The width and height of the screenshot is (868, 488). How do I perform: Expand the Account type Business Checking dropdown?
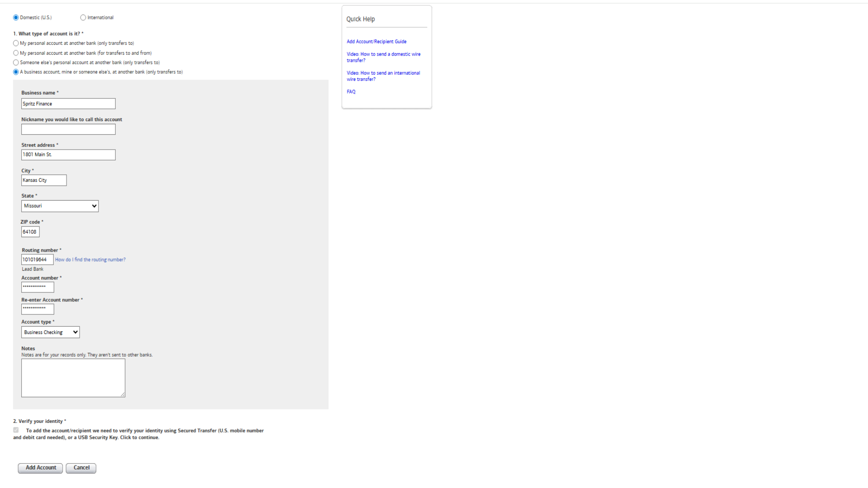(50, 332)
